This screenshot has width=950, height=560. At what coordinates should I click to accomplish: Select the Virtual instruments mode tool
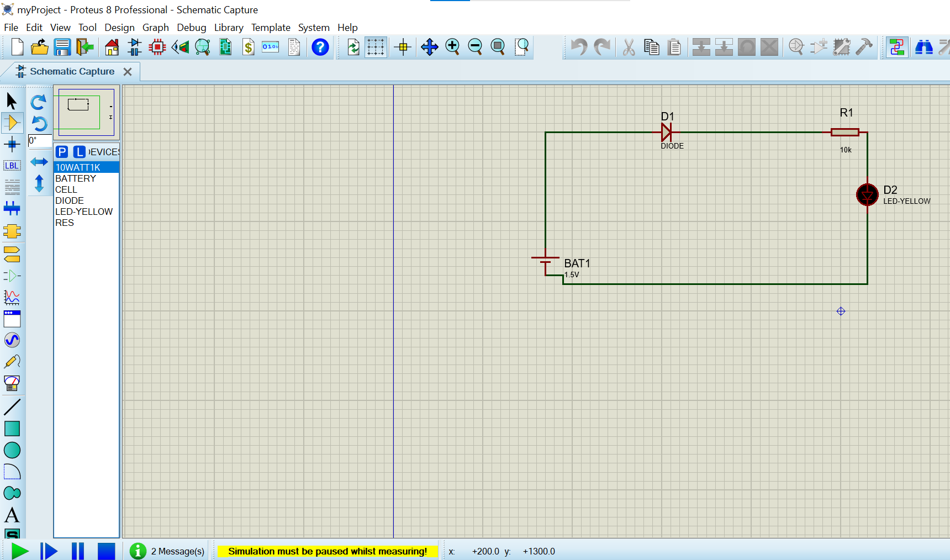(x=12, y=383)
